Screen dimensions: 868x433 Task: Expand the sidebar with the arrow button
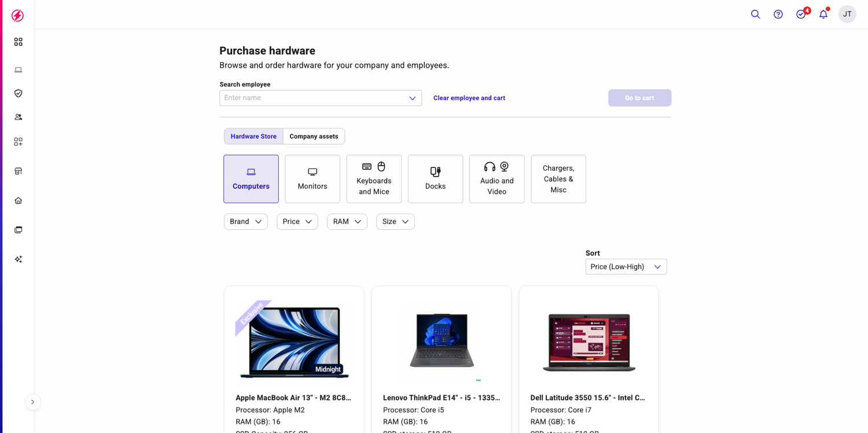click(x=33, y=402)
